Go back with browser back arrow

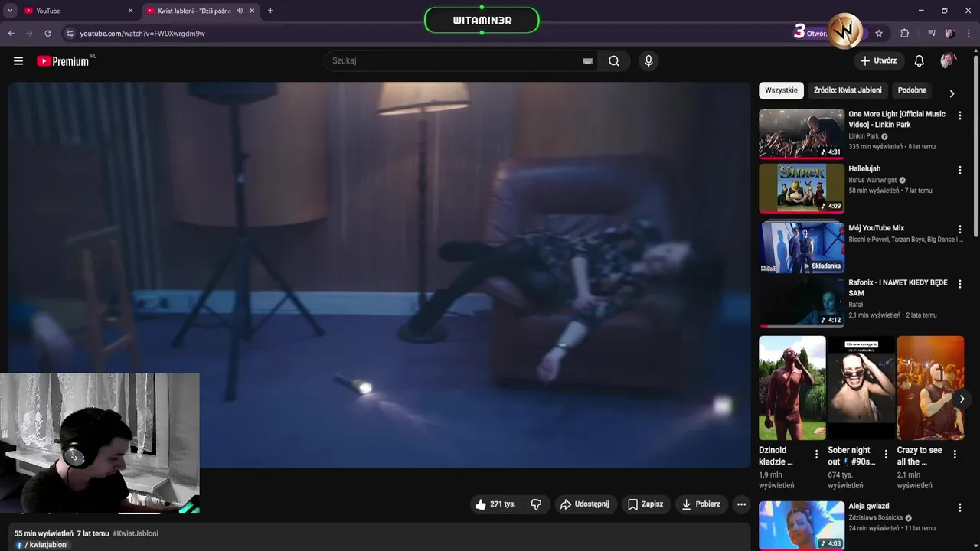point(11,34)
